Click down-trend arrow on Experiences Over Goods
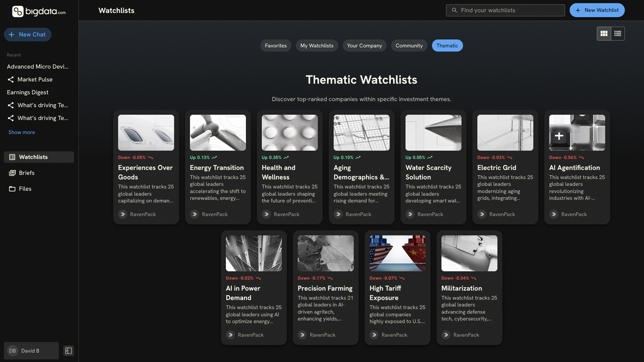 (x=150, y=158)
